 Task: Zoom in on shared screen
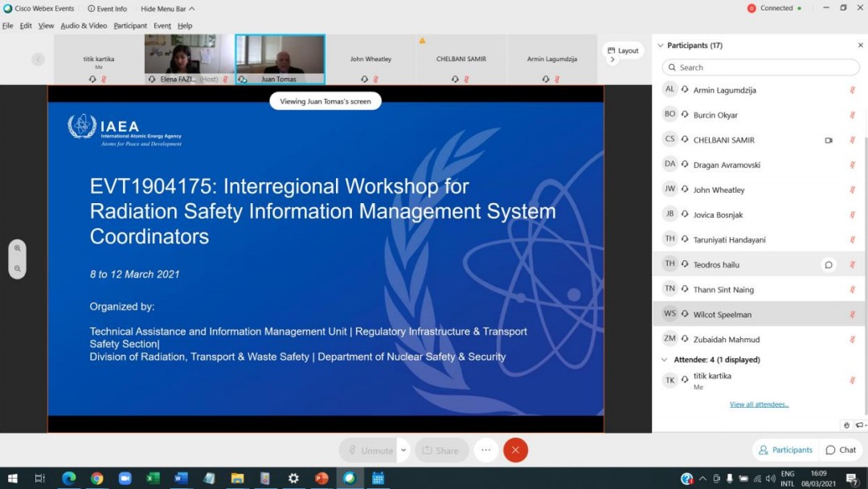[18, 248]
